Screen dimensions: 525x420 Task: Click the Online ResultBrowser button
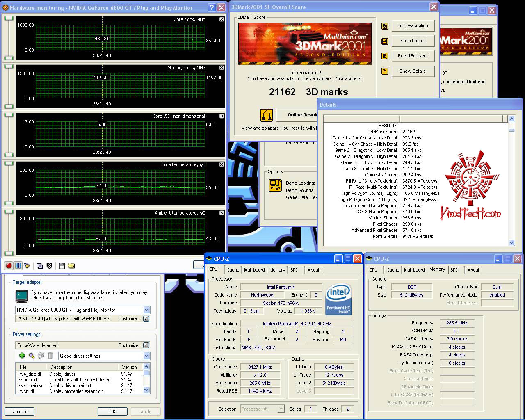(297, 115)
